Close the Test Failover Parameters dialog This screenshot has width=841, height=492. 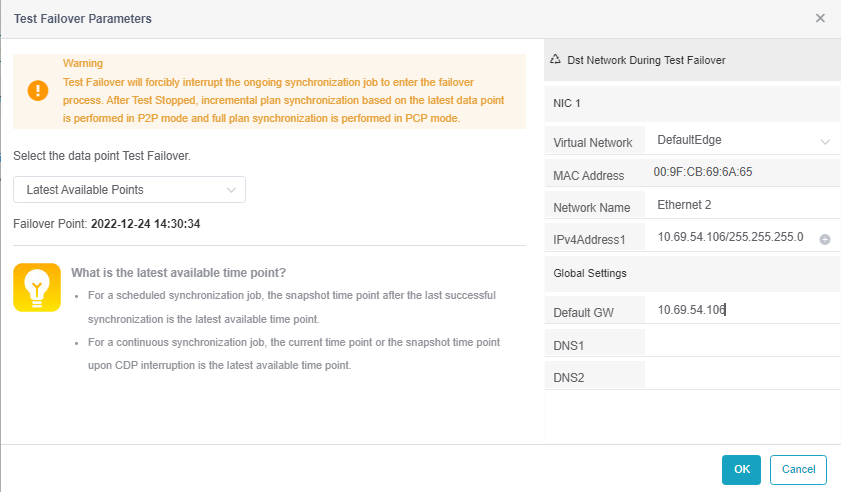tap(820, 18)
